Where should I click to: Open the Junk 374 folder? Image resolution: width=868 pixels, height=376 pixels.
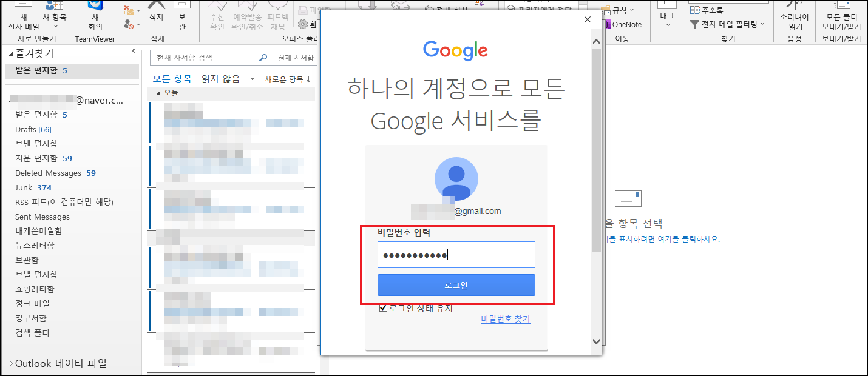33,187
